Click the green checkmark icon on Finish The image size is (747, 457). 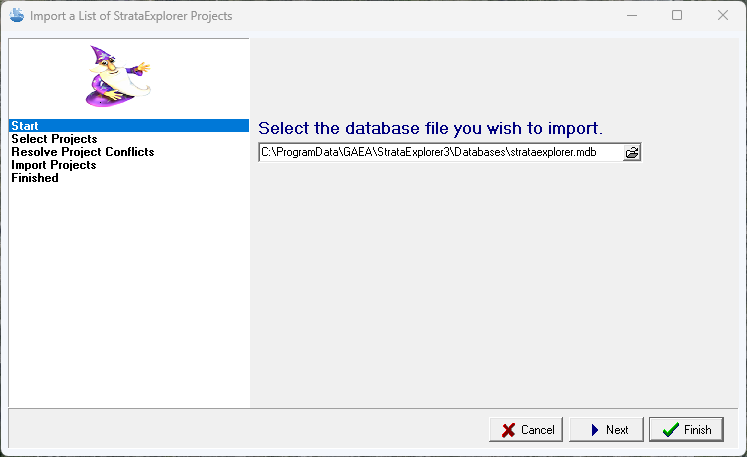point(669,429)
